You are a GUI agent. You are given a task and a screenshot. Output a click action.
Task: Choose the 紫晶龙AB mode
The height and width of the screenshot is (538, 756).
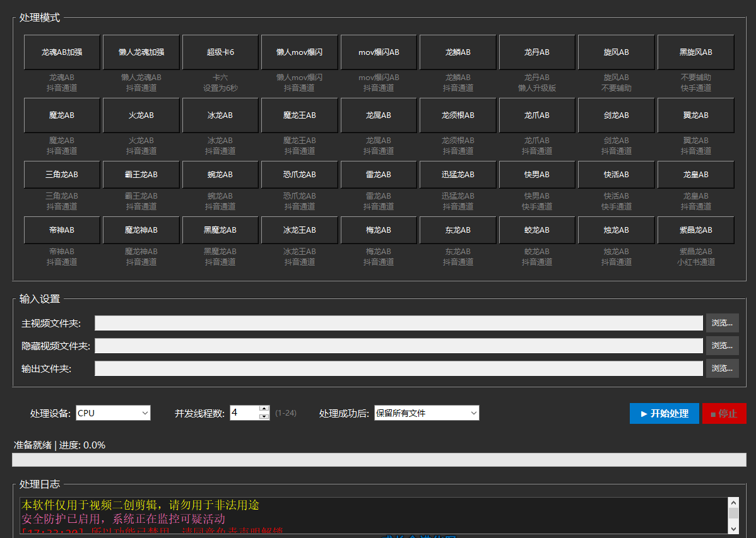pyautogui.click(x=695, y=230)
